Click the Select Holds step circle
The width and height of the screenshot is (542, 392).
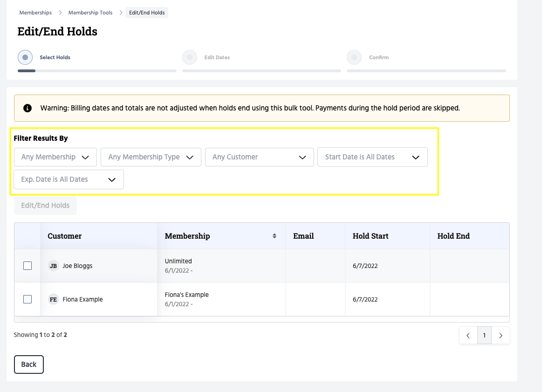coord(25,57)
